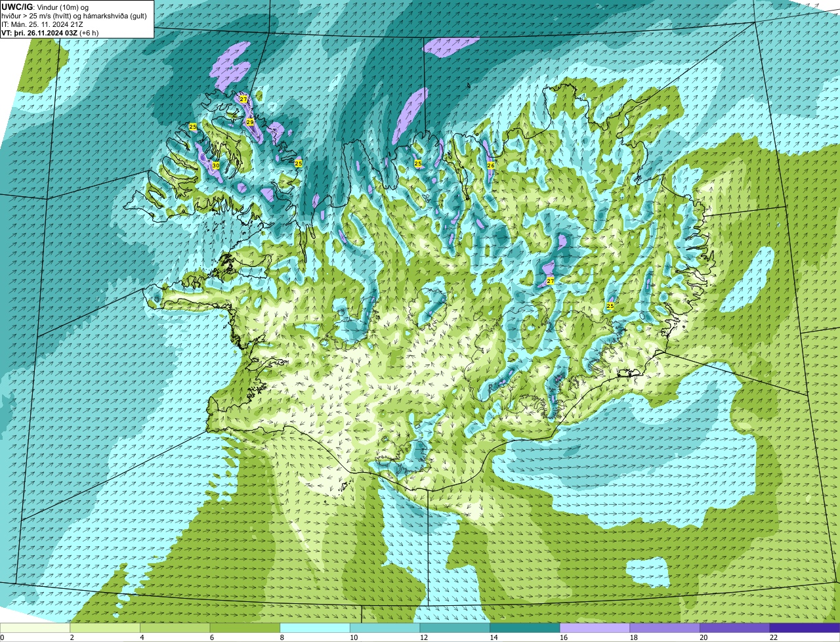This screenshot has height=642, width=840.
Task: Click the color scale tick label '10'
Action: [354, 637]
